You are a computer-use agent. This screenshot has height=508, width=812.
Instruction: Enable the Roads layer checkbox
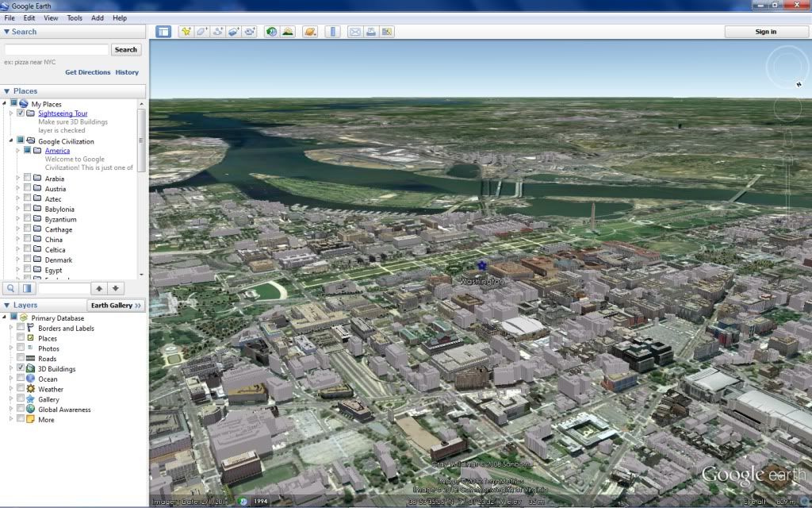(21, 358)
